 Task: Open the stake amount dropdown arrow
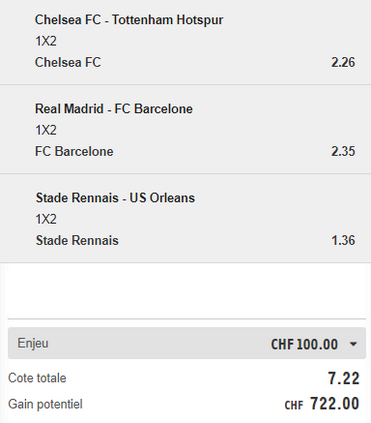click(353, 344)
